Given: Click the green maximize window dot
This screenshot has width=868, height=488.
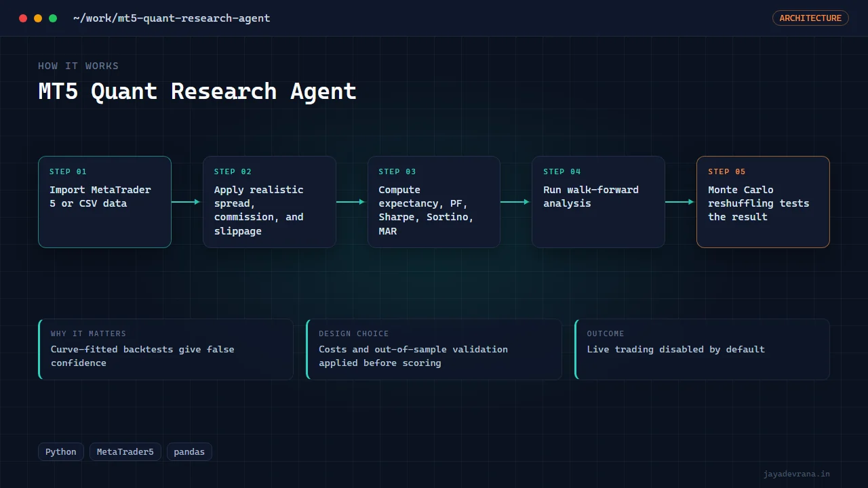Looking at the screenshot, I should click(x=53, y=18).
